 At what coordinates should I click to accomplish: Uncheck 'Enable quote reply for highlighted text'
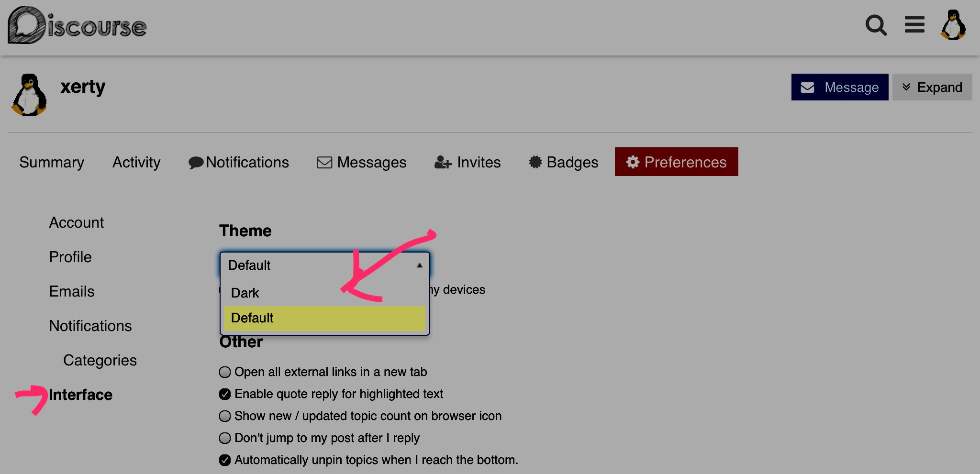(x=225, y=394)
